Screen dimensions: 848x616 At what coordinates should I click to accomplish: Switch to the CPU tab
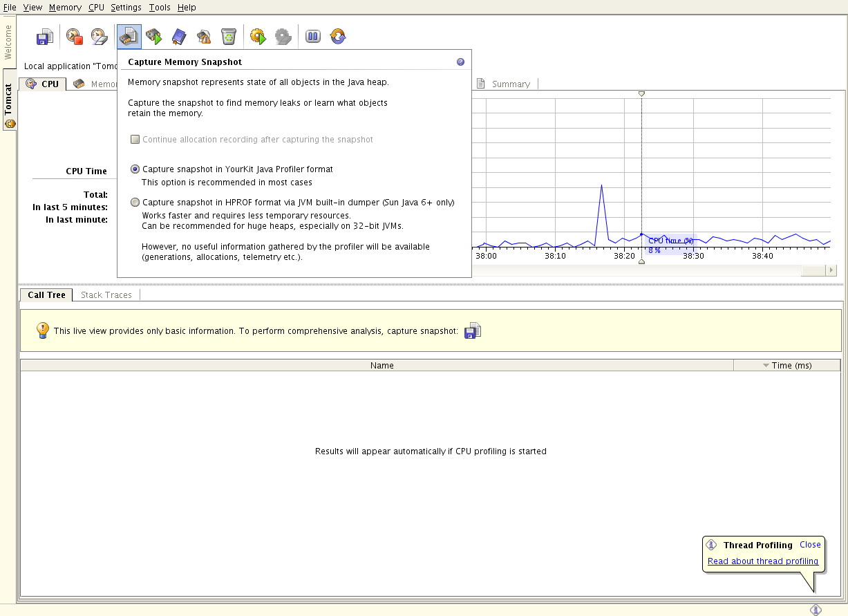click(43, 84)
